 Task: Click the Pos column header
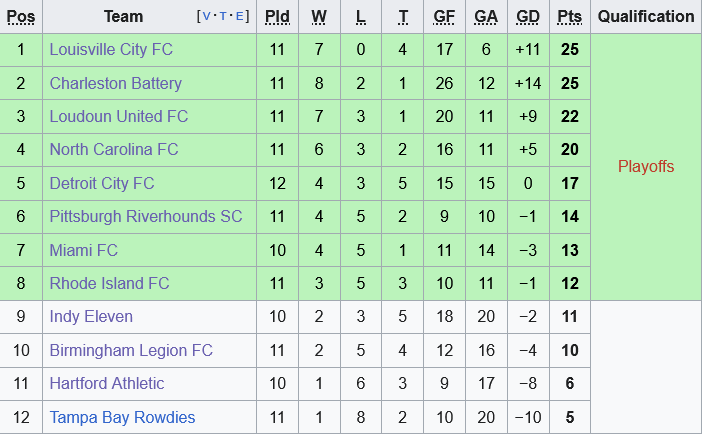[21, 16]
